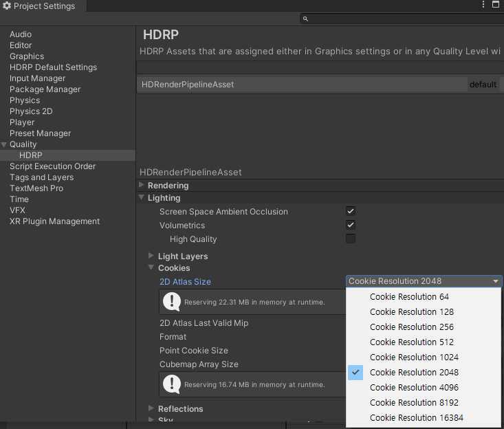Viewport: 504px width, 429px height.
Task: Maximize the Project Settings window
Action: tap(496, 4)
